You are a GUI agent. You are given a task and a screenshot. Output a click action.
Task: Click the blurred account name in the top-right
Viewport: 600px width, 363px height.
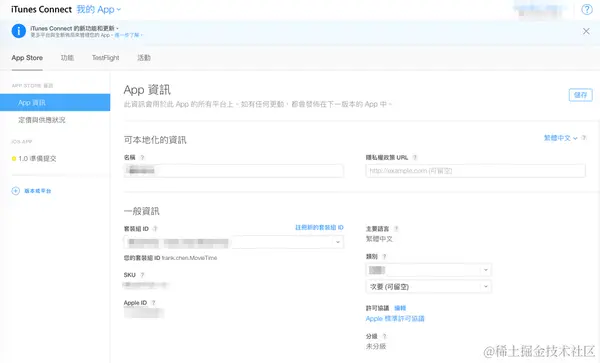[x=541, y=11]
